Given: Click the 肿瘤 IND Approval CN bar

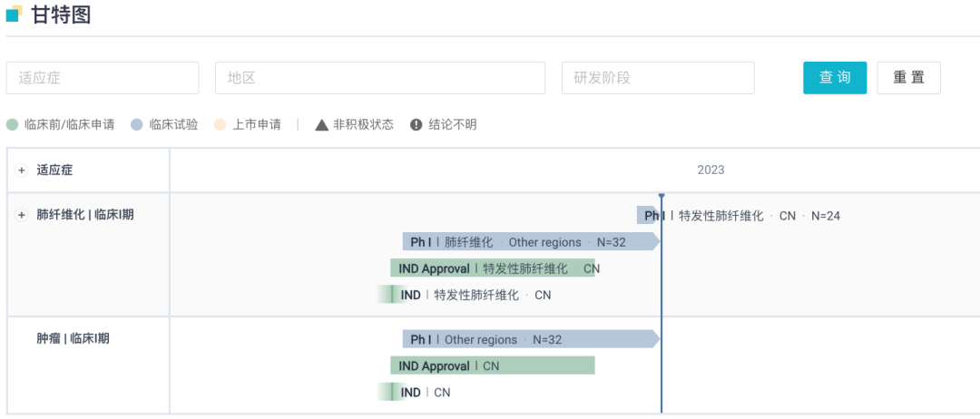Looking at the screenshot, I should (493, 365).
